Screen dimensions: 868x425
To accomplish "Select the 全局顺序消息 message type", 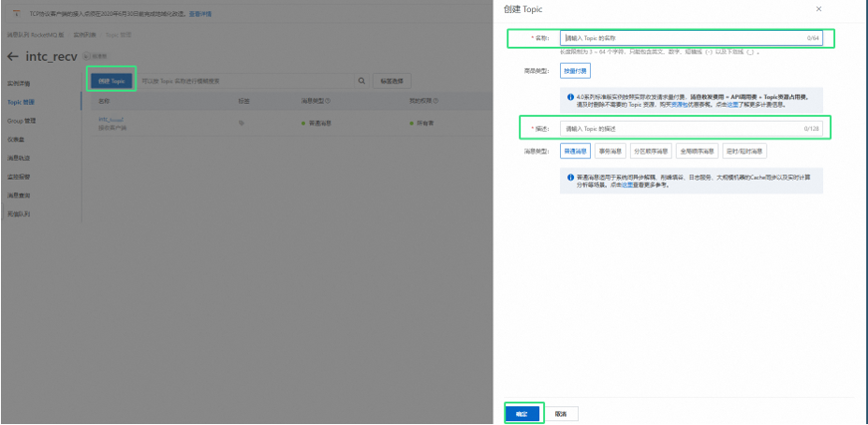I will pyautogui.click(x=697, y=151).
